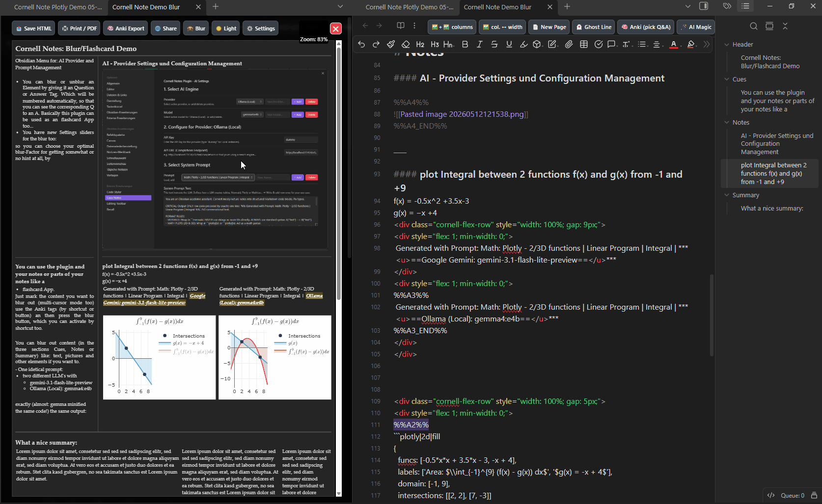Open the text alignment dropdown

pyautogui.click(x=658, y=44)
